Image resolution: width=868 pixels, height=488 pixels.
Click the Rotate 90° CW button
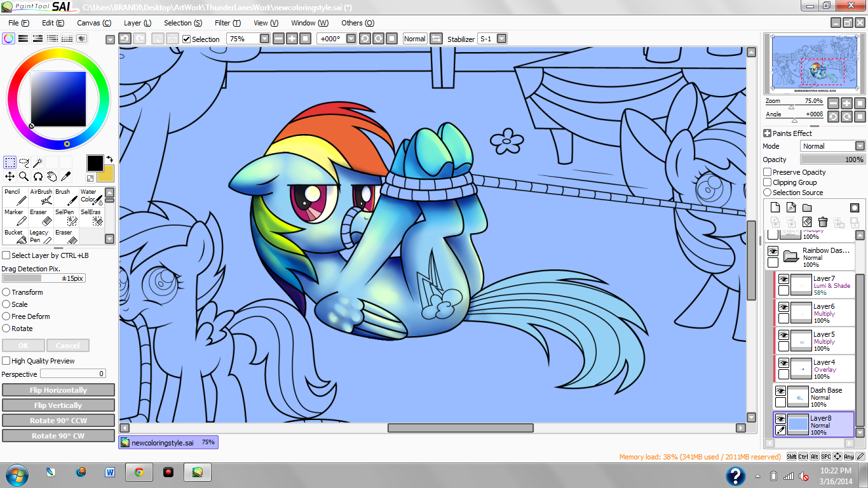tap(58, 436)
